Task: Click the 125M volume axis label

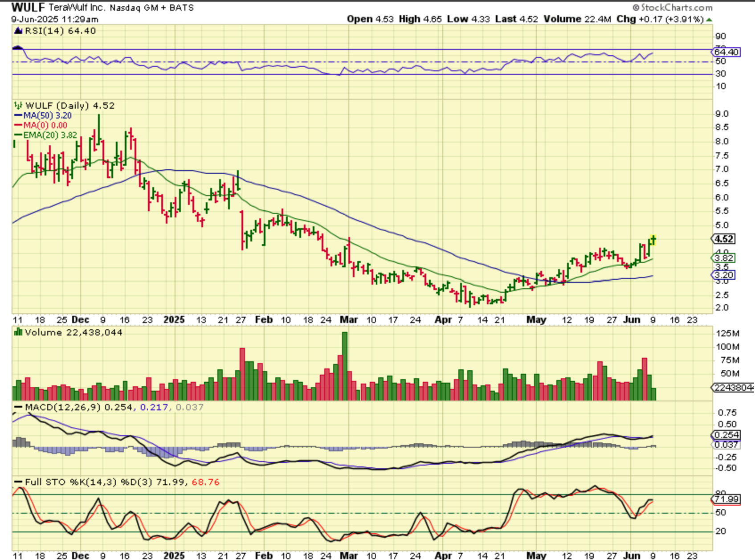Action: (728, 333)
